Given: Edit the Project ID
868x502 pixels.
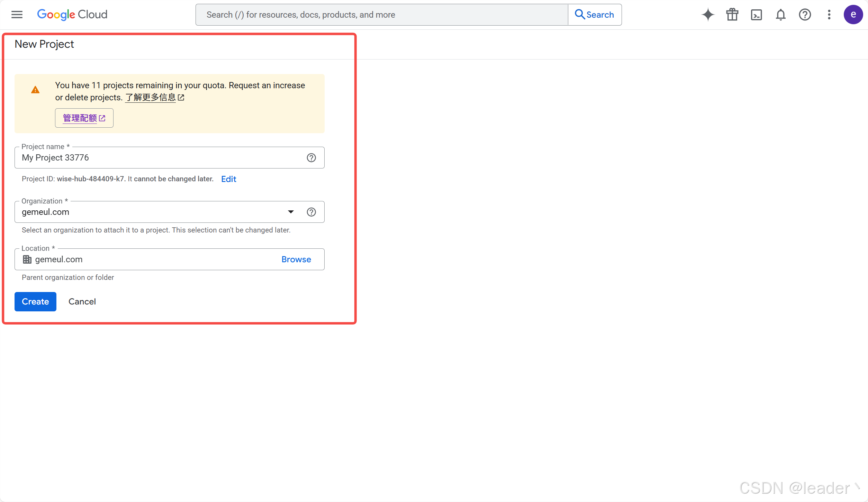Looking at the screenshot, I should point(228,179).
